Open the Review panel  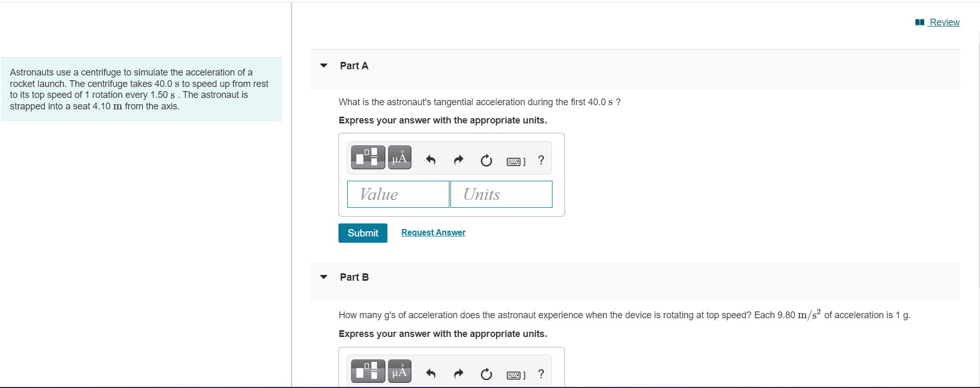pos(943,22)
